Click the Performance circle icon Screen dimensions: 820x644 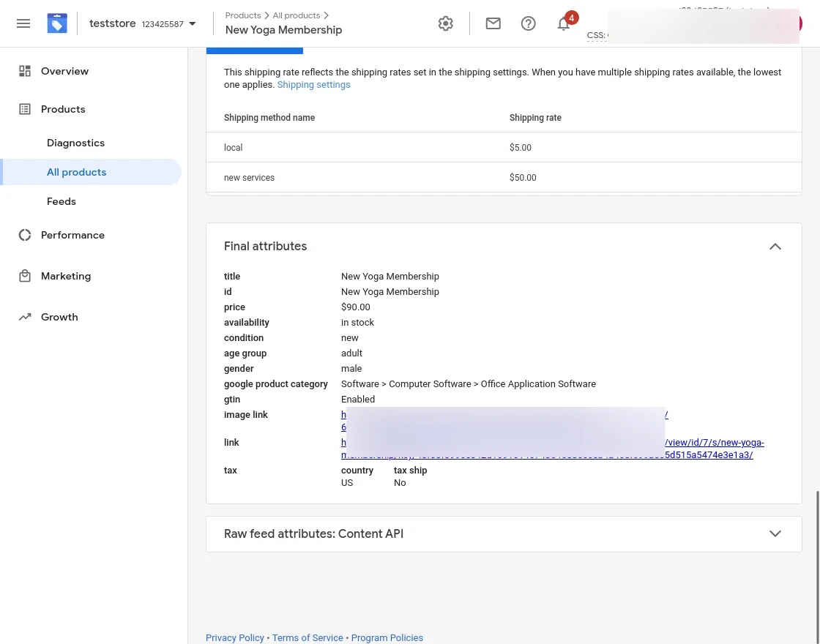25,235
